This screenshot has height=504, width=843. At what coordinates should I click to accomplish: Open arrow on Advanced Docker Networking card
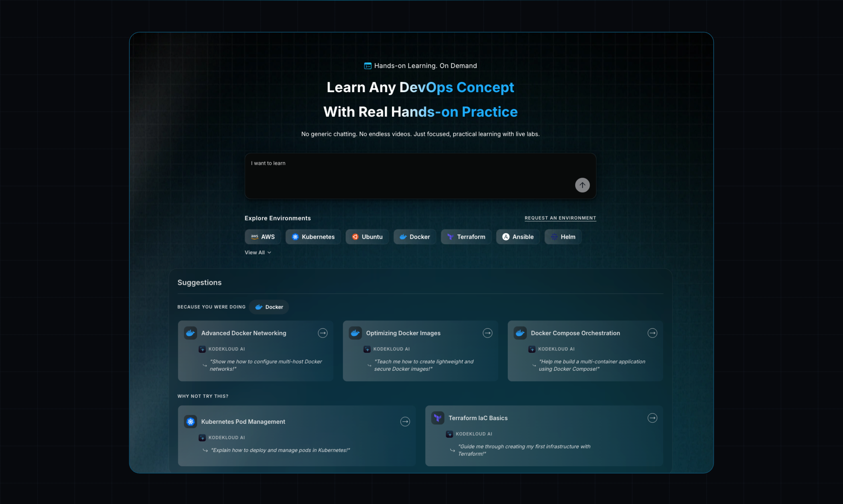click(x=322, y=333)
